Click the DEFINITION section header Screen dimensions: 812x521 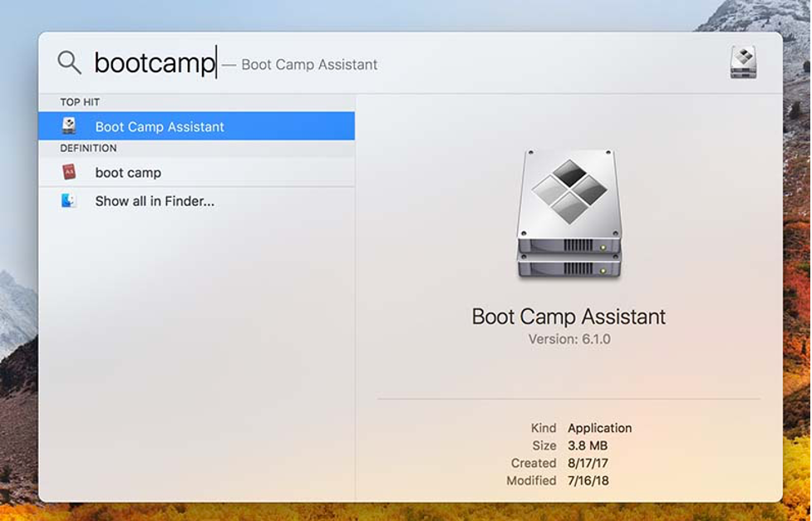[88, 148]
